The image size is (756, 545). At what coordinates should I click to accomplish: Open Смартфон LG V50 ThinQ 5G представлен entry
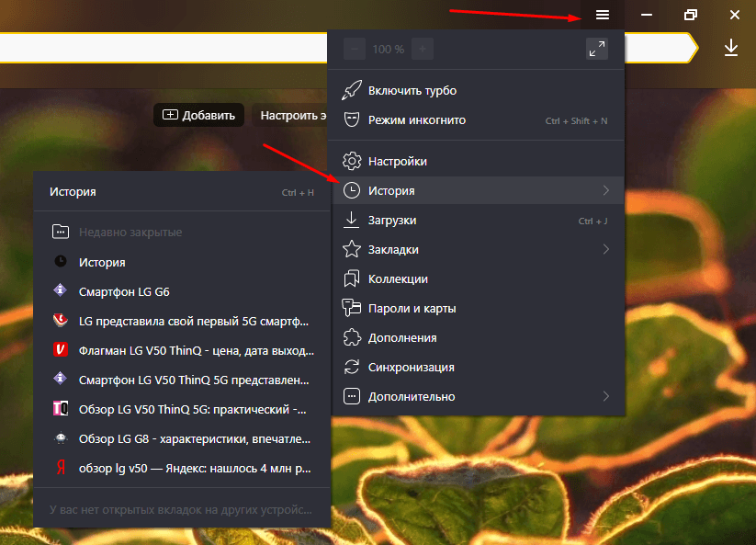click(x=182, y=380)
